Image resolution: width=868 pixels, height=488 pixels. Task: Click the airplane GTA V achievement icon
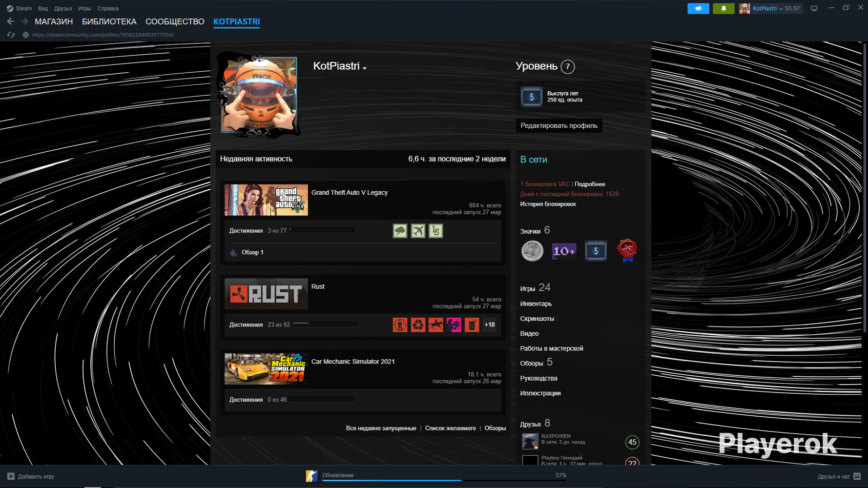point(418,231)
